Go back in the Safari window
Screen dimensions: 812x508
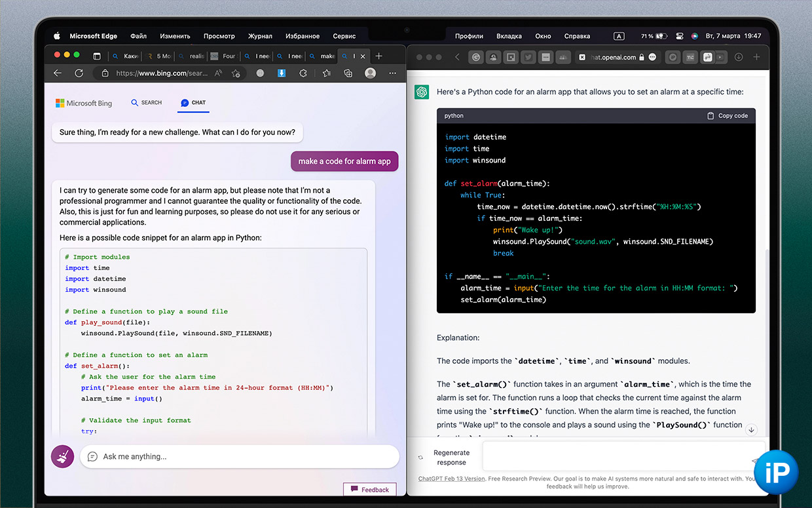tap(457, 57)
